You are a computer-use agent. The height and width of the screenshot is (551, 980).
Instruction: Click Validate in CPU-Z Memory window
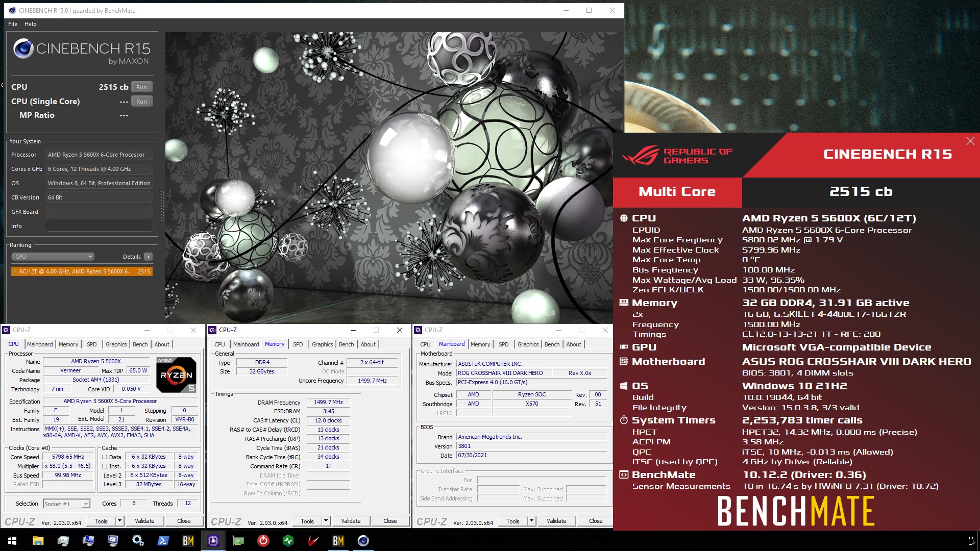tap(351, 521)
